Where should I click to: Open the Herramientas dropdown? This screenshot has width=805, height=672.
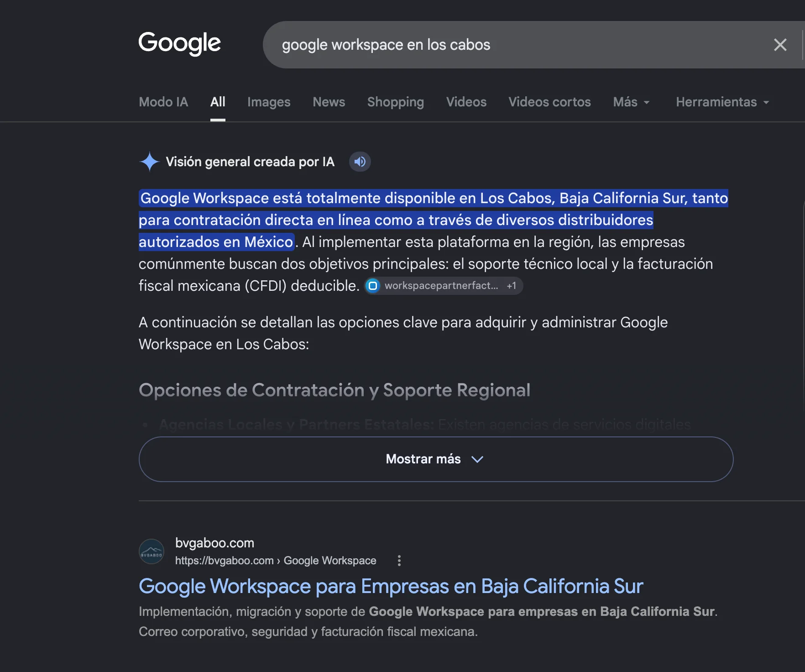[x=722, y=102]
